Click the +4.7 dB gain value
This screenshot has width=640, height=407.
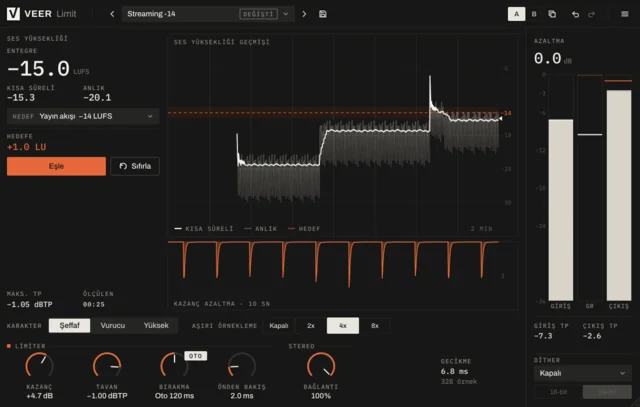coord(40,396)
